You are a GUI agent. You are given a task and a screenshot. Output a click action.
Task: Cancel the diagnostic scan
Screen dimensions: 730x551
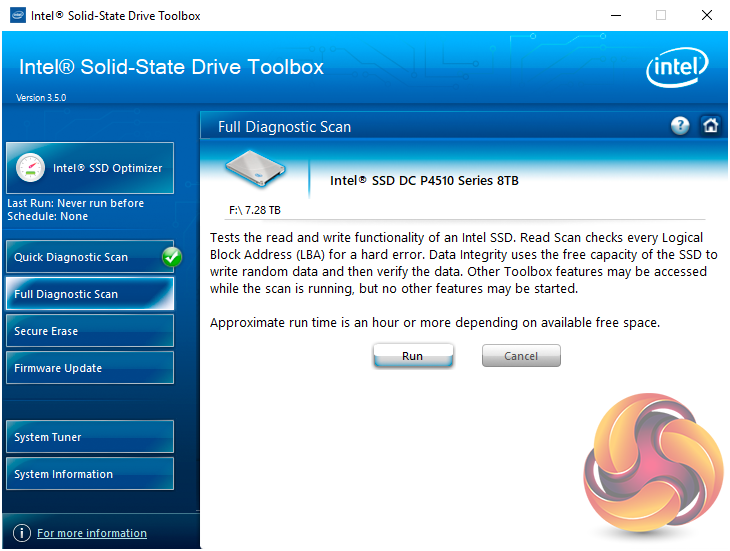tap(521, 356)
